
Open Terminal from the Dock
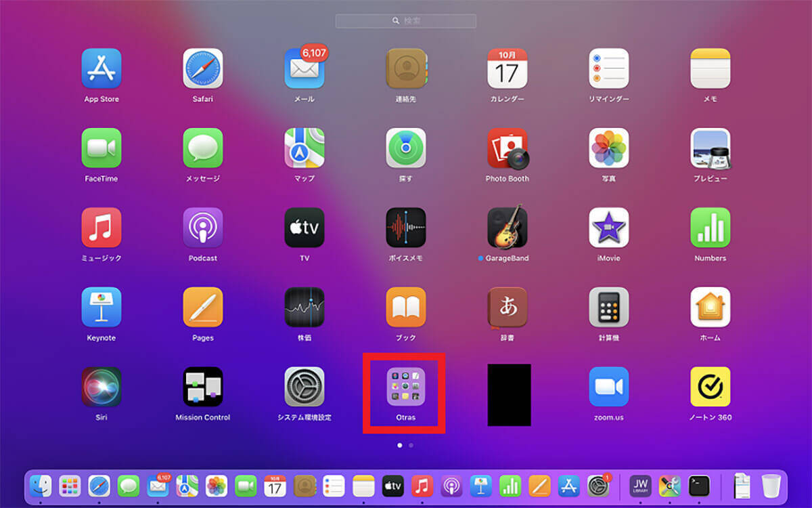698,486
